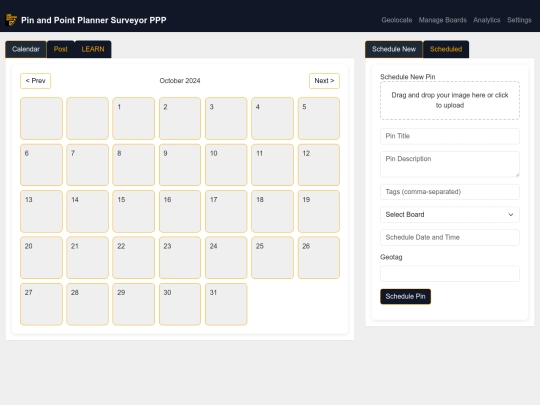
Task: Select October 23 on the calendar
Action: tap(180, 258)
